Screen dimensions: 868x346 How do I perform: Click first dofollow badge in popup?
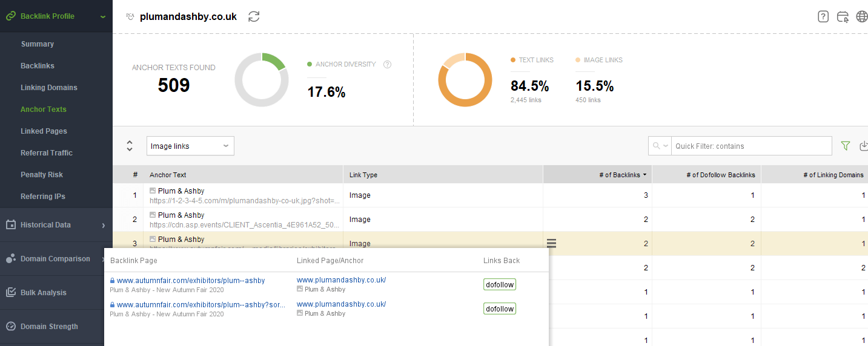[500, 284]
